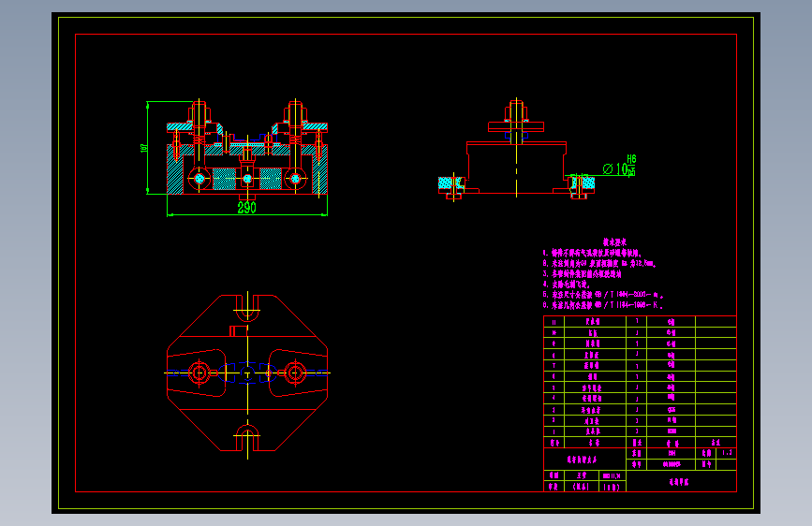Click the note containing GB/T 1184
The width and height of the screenshot is (812, 526).
coord(603,305)
